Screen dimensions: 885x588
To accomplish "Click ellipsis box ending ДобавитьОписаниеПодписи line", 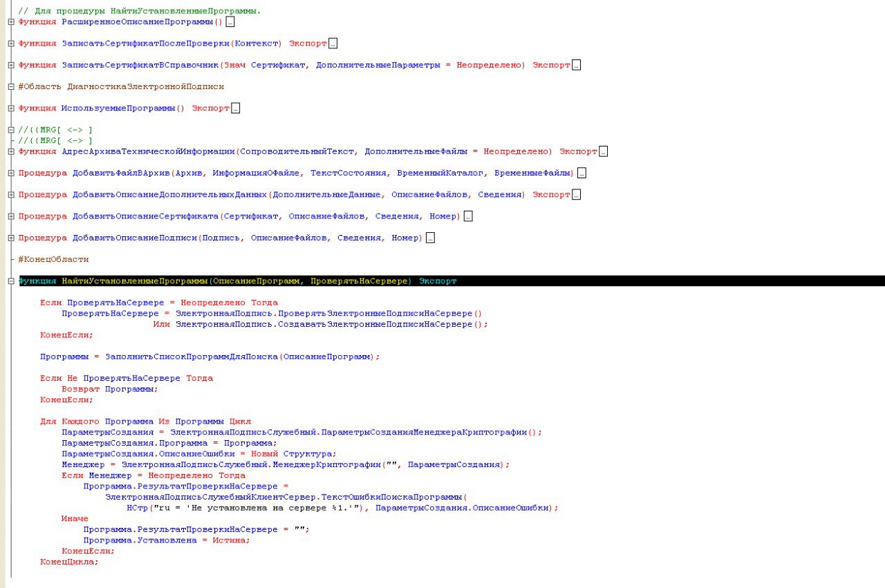I will point(430,238).
